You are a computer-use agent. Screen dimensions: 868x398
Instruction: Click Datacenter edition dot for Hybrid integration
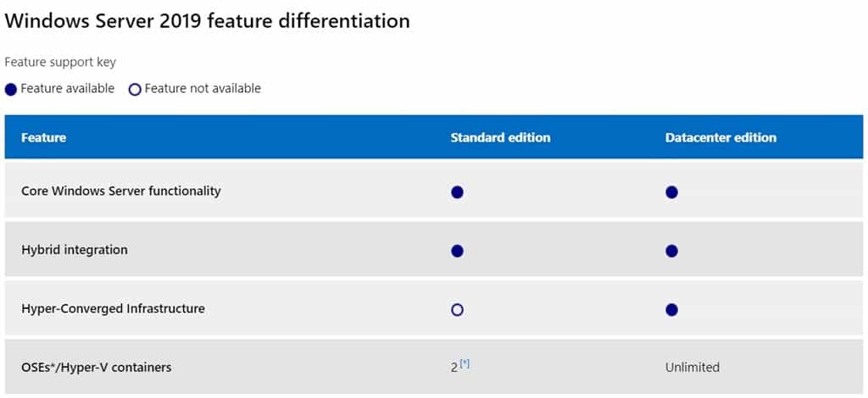(672, 251)
